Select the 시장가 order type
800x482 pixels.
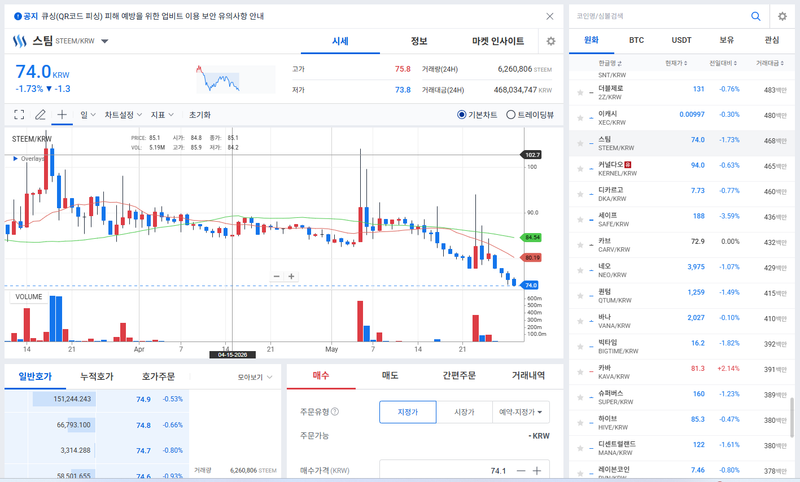click(464, 412)
